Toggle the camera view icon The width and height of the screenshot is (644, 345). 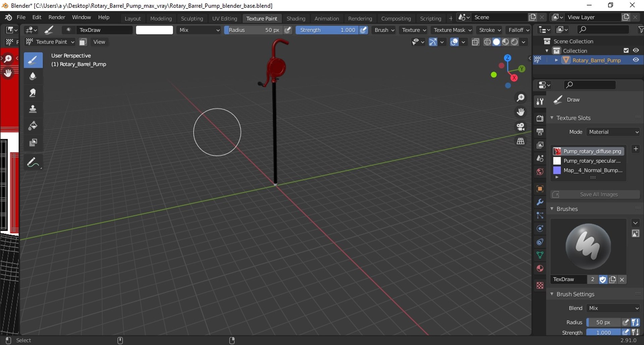coord(521,127)
